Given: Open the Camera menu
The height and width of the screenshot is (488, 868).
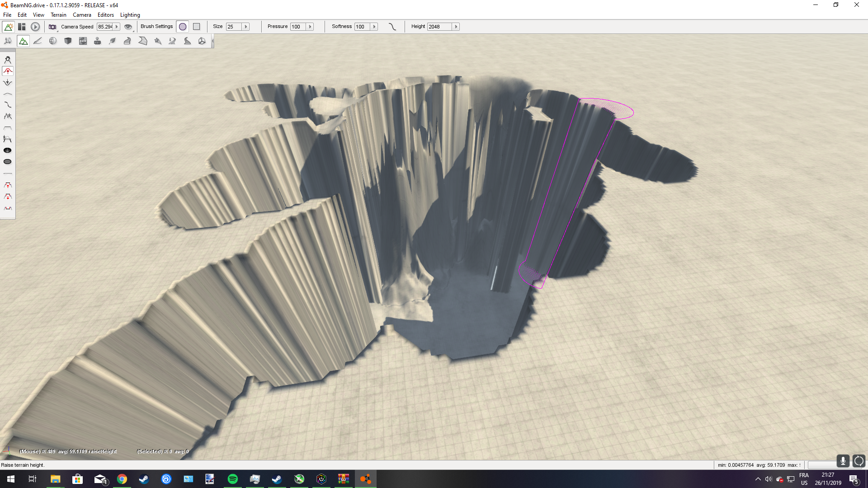Looking at the screenshot, I should click(82, 15).
